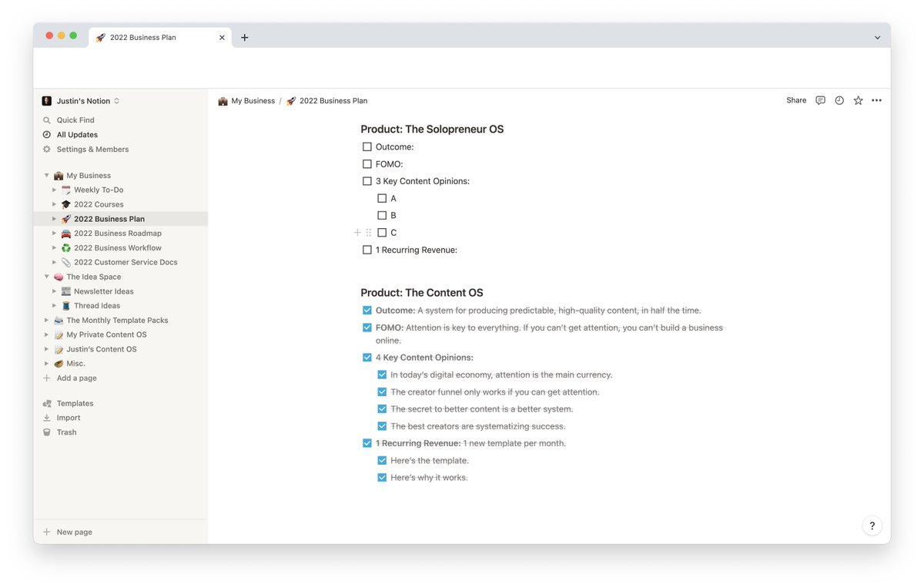Viewport: 924px width, 588px height.
Task: Click the Trash can icon
Action: pos(47,432)
